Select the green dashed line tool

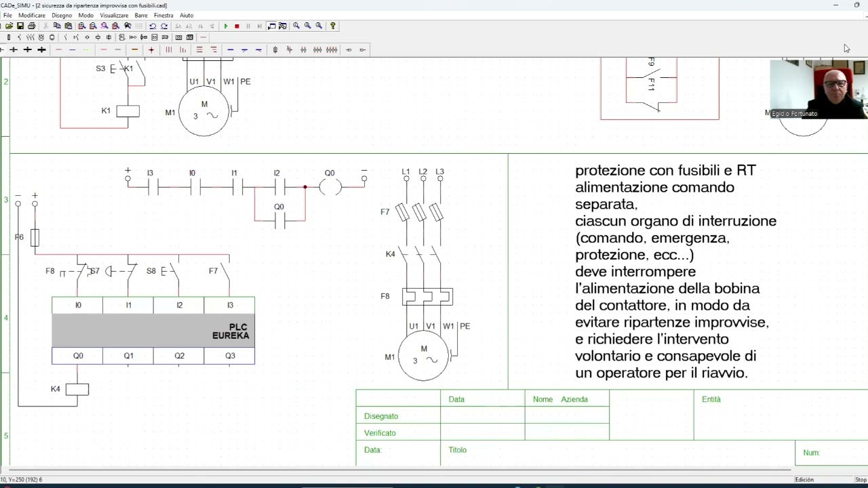86,49
